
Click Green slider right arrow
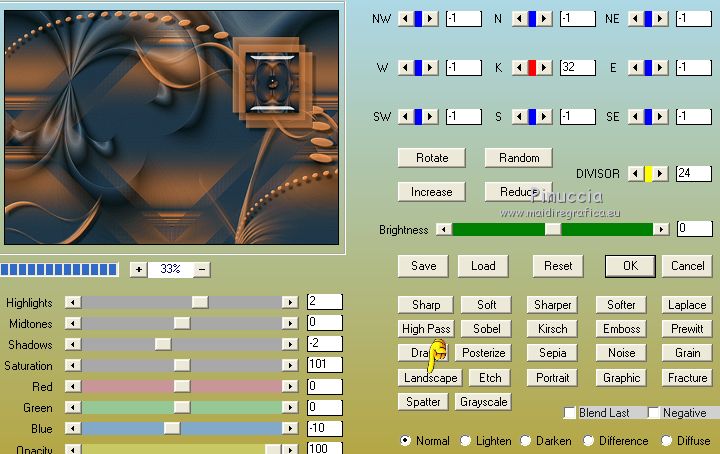click(290, 407)
